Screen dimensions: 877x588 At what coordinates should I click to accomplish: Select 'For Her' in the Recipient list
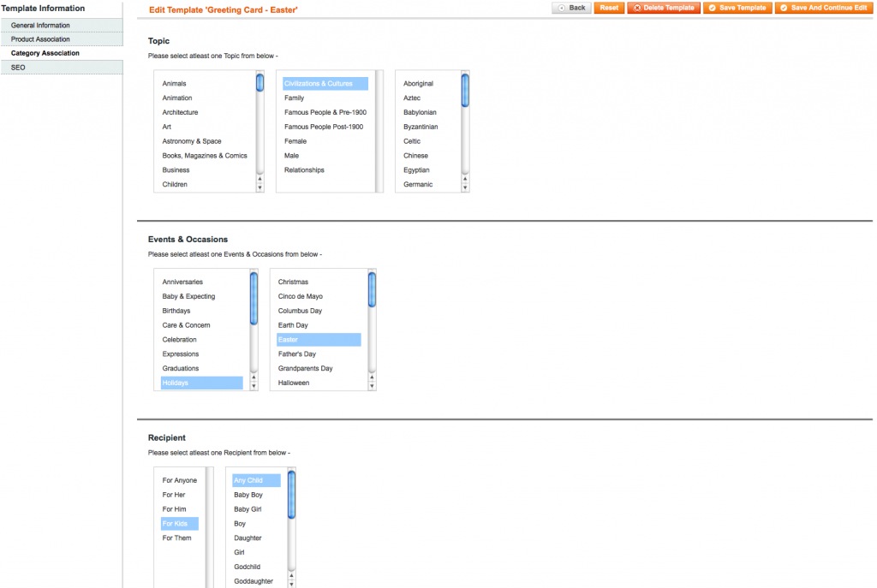(x=173, y=495)
